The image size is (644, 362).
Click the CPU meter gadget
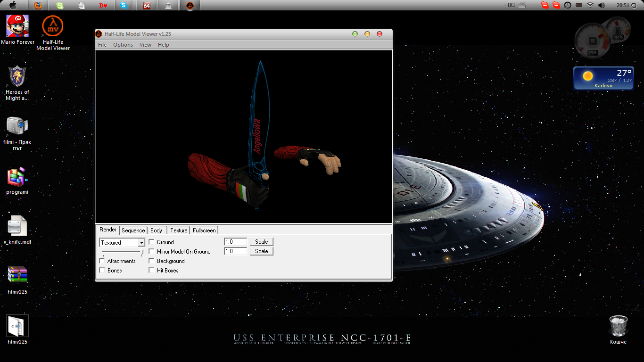593,40
